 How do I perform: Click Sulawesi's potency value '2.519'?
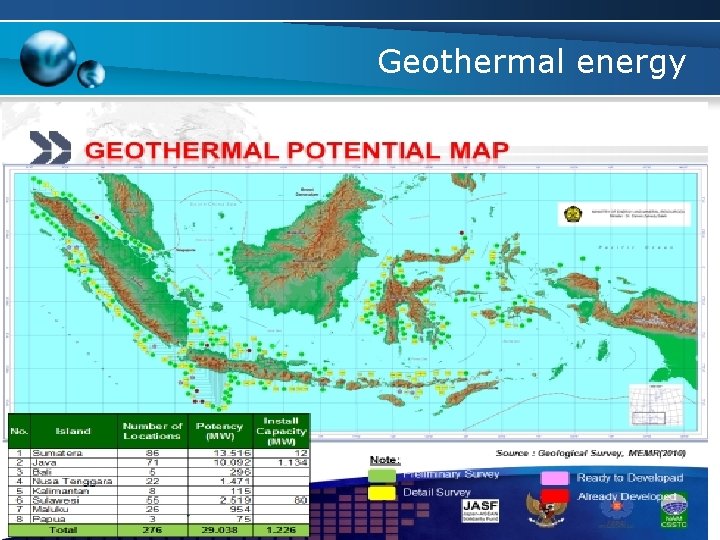pos(235,500)
